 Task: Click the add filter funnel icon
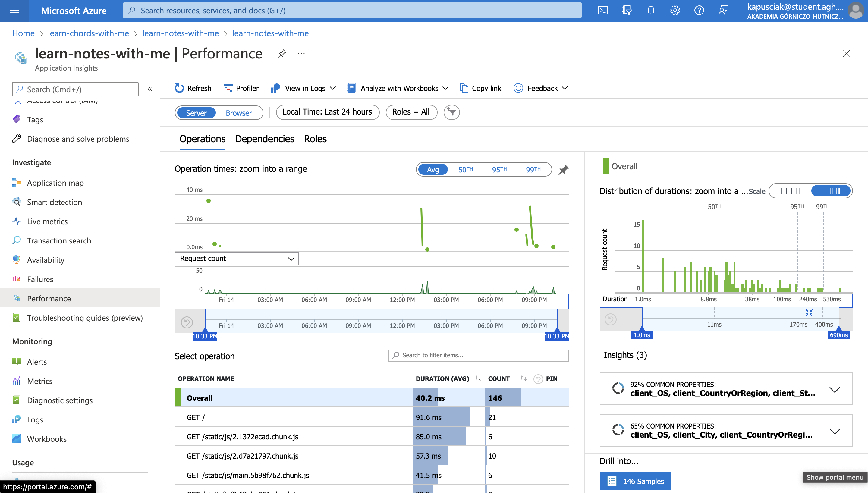(x=451, y=112)
